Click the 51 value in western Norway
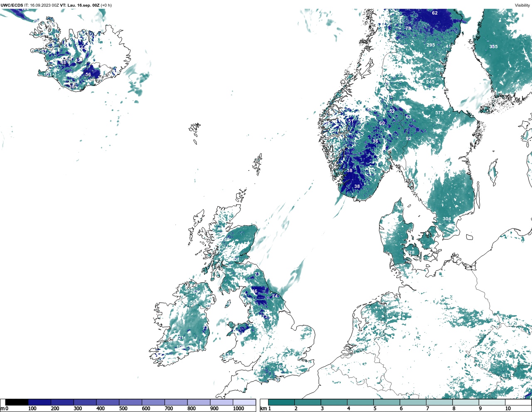 (x=351, y=121)
